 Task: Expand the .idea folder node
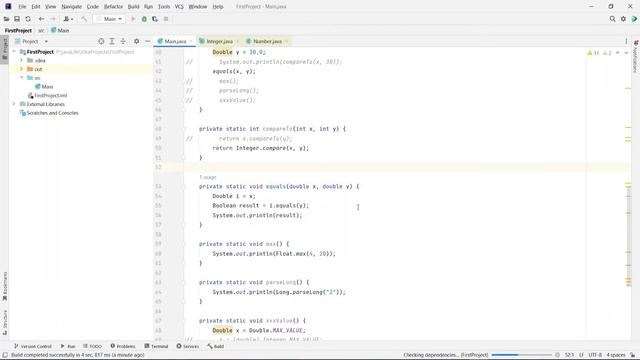[x=22, y=60]
